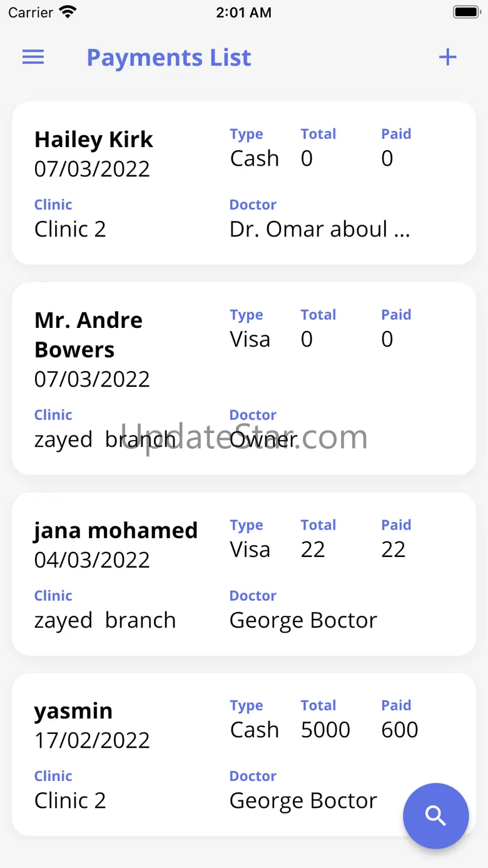The height and width of the screenshot is (868, 488).
Task: Tap the Wi-Fi status icon
Action: (67, 12)
